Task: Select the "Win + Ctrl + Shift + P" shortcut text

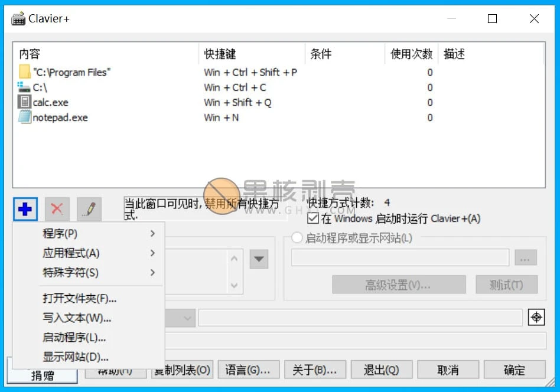Action: 250,73
